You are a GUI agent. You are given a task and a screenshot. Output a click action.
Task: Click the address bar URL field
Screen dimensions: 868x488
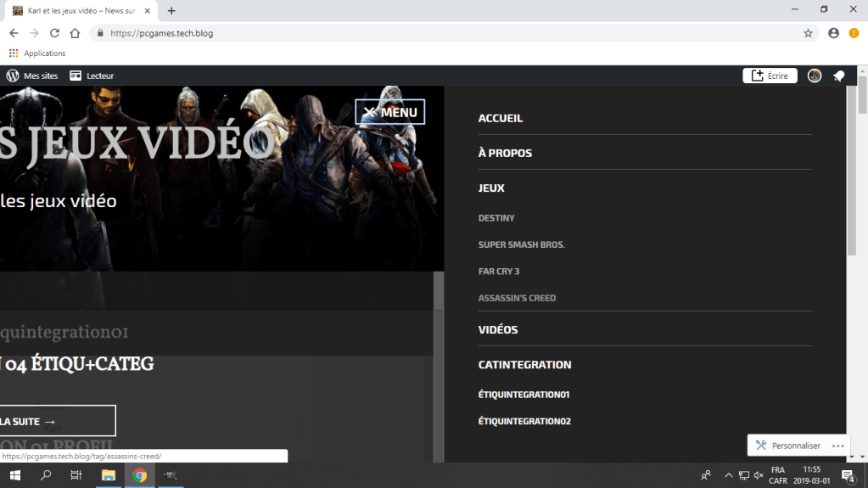pyautogui.click(x=424, y=33)
